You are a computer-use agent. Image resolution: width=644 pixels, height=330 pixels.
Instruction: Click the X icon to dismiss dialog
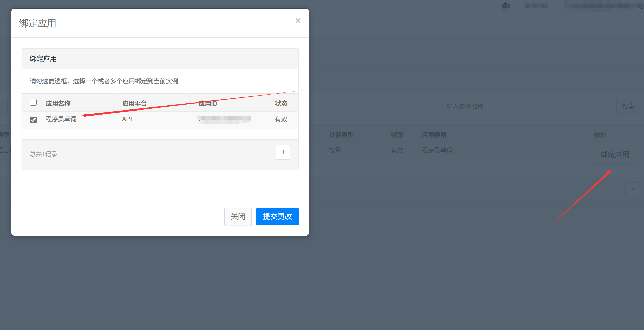point(298,20)
